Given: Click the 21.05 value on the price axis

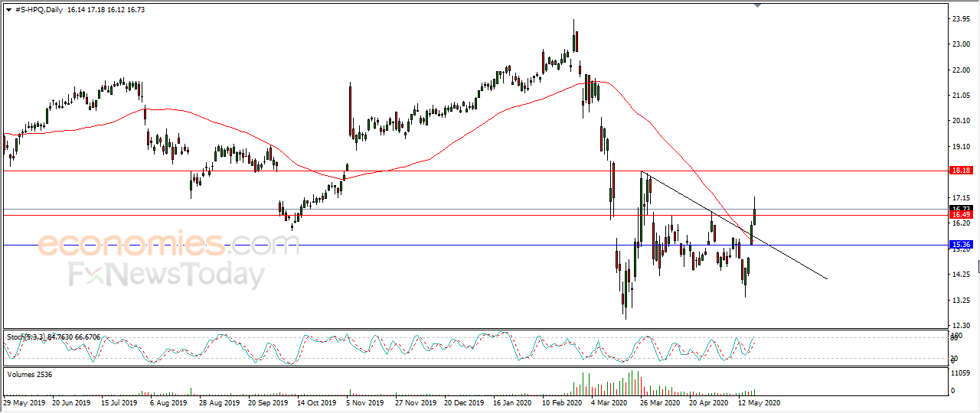Looking at the screenshot, I should 961,96.
